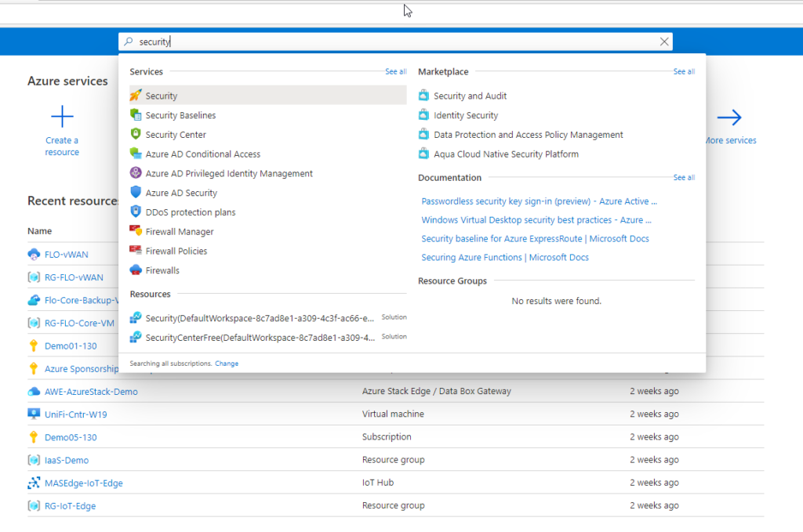The image size is (803, 532).
Task: Open See all for Services results
Action: tap(395, 72)
